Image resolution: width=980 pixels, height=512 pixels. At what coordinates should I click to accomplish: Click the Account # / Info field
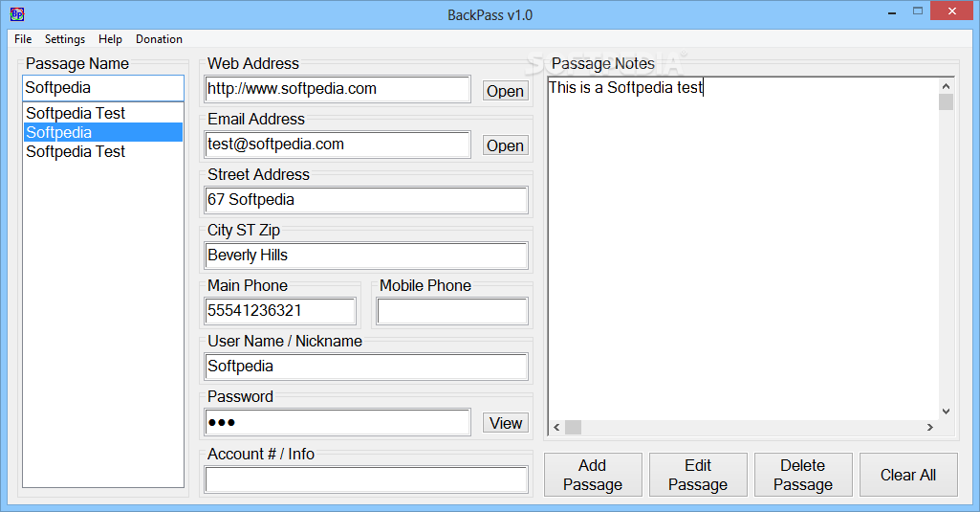366,480
